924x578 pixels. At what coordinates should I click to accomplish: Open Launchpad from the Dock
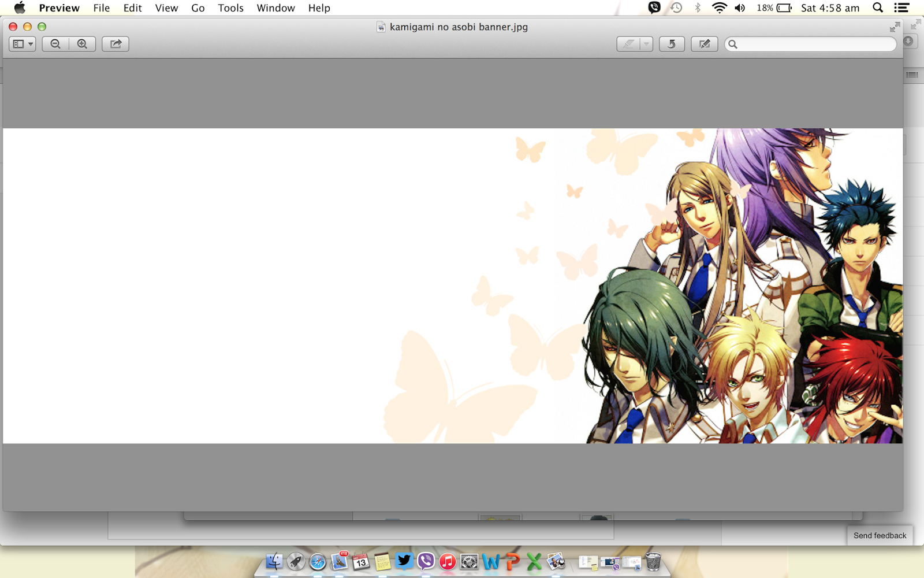296,561
